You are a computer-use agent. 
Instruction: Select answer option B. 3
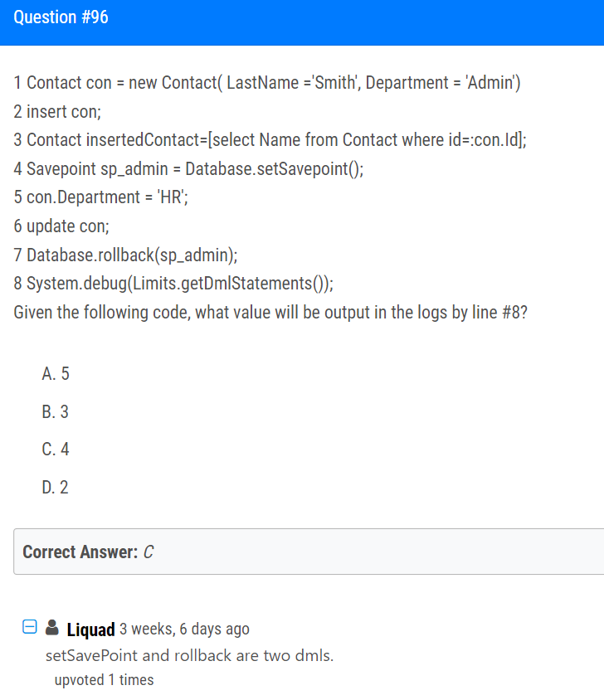(55, 411)
